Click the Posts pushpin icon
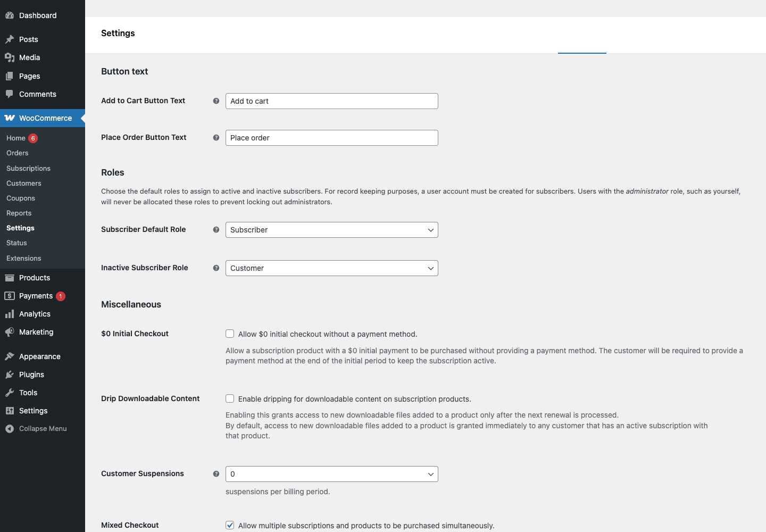Image resolution: width=766 pixels, height=532 pixels. point(10,39)
